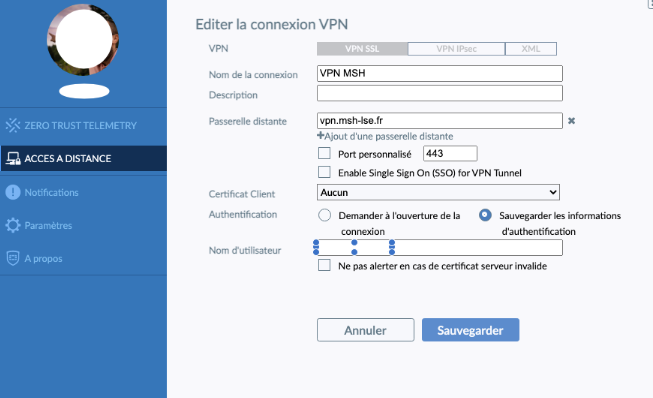Select Sauvegarder les informations d'authentification
Screen dimensions: 653x398
pyautogui.click(x=485, y=215)
